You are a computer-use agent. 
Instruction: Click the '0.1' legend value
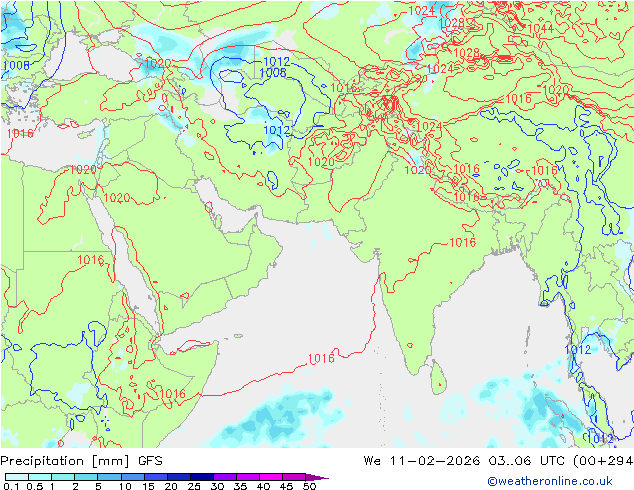11,486
